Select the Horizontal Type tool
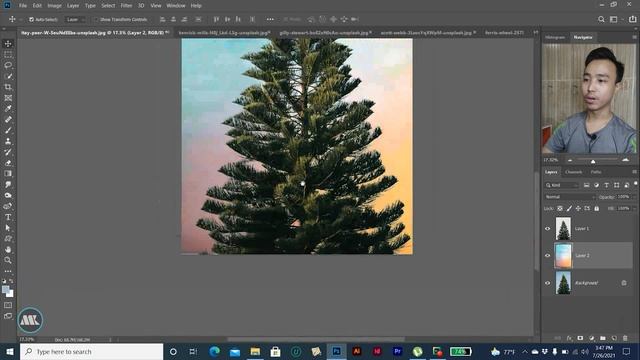 tap(8, 217)
